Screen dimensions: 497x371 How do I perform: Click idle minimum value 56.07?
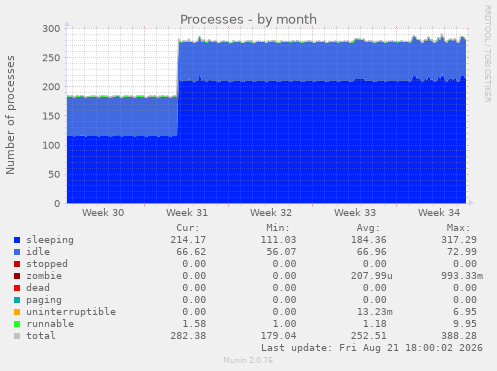click(281, 252)
